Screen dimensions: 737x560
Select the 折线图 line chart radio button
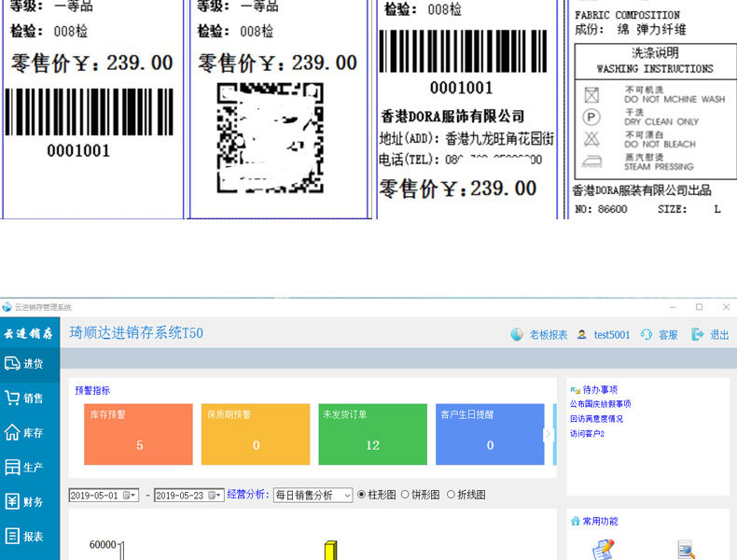tap(451, 495)
